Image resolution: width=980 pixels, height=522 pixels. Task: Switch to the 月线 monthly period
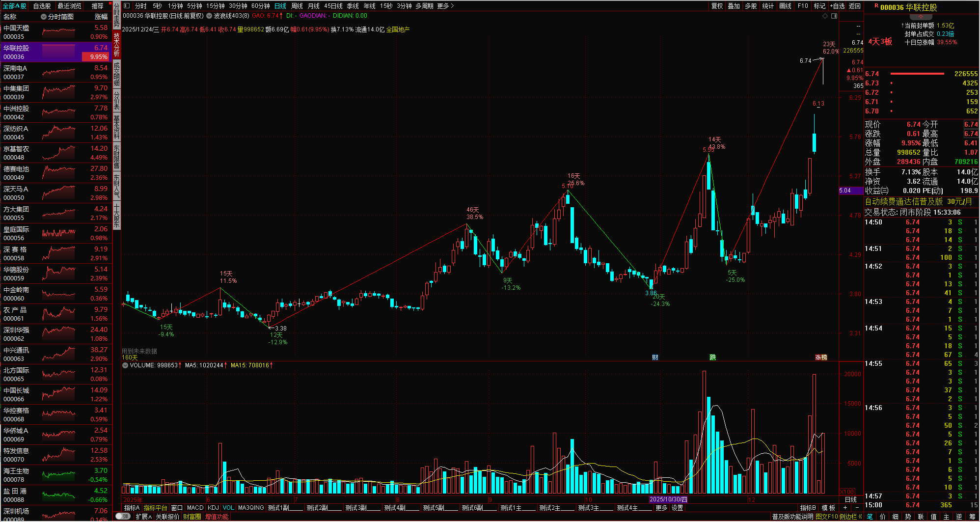point(313,6)
